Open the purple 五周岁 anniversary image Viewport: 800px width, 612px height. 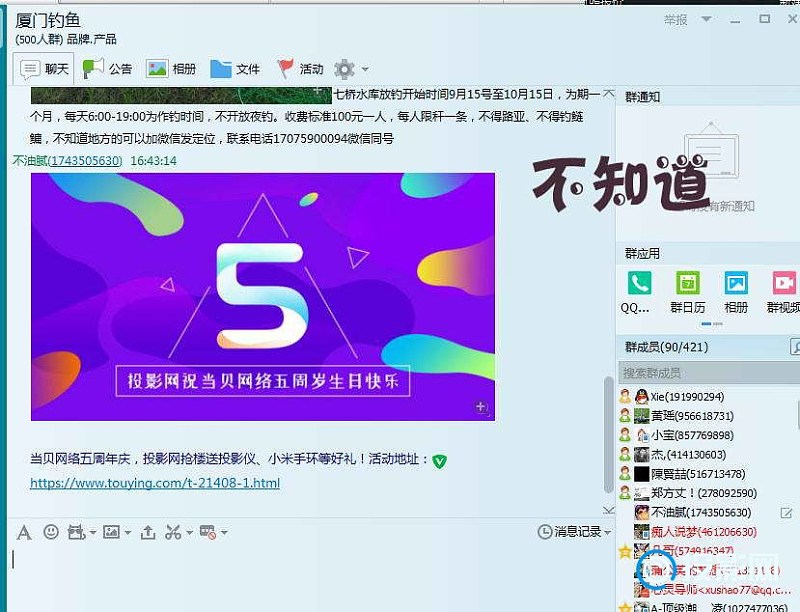coord(263,297)
